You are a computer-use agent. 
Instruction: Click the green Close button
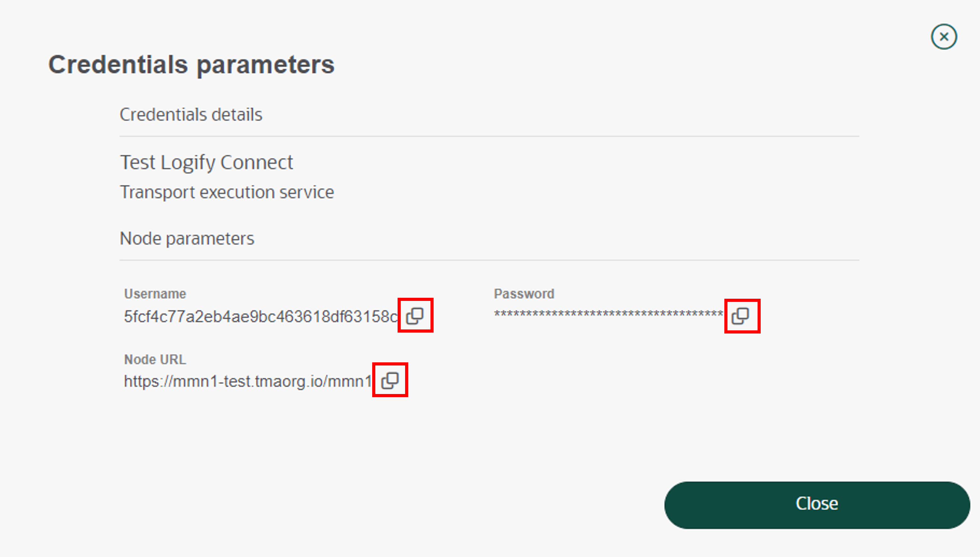(x=817, y=505)
